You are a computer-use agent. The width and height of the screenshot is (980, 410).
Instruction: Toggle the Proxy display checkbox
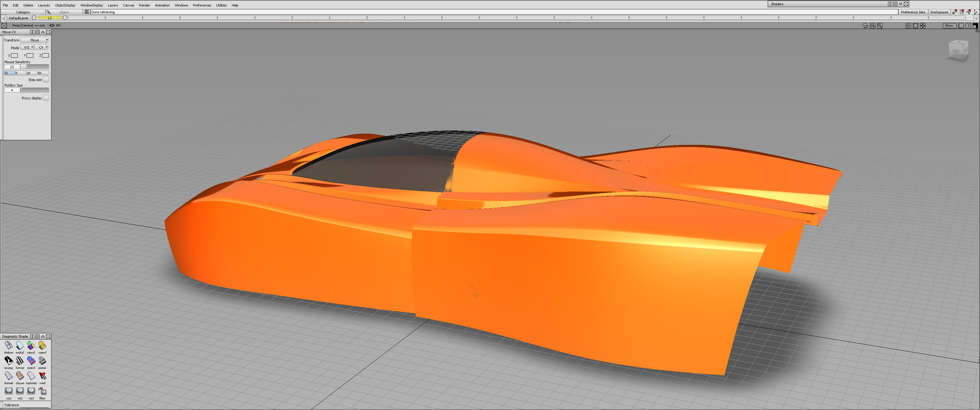46,98
